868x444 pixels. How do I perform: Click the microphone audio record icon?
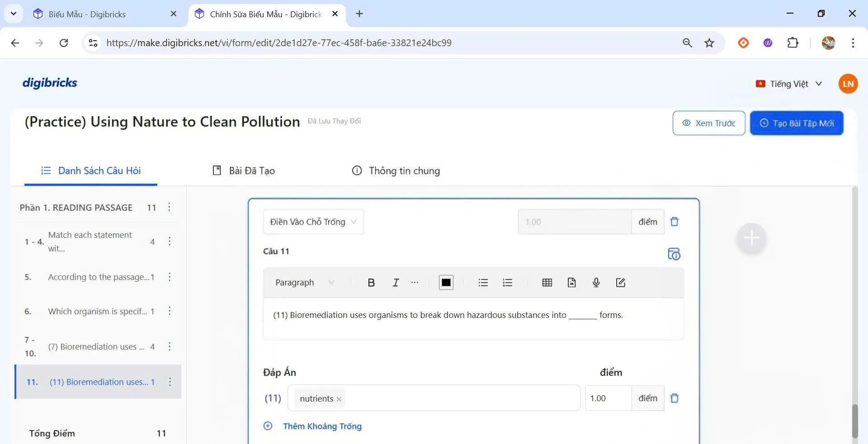(596, 283)
